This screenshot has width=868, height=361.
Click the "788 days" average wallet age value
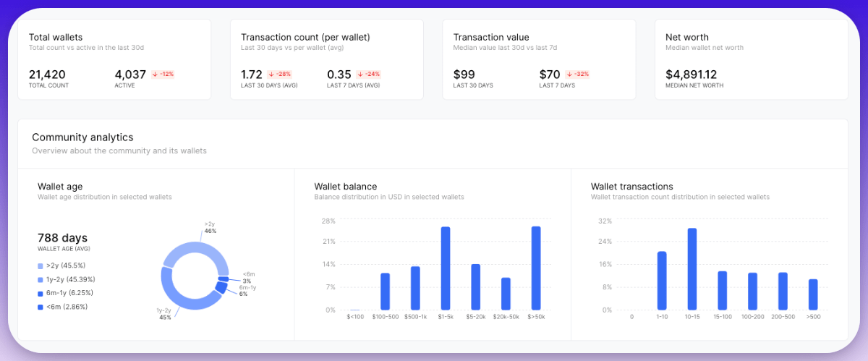[62, 237]
